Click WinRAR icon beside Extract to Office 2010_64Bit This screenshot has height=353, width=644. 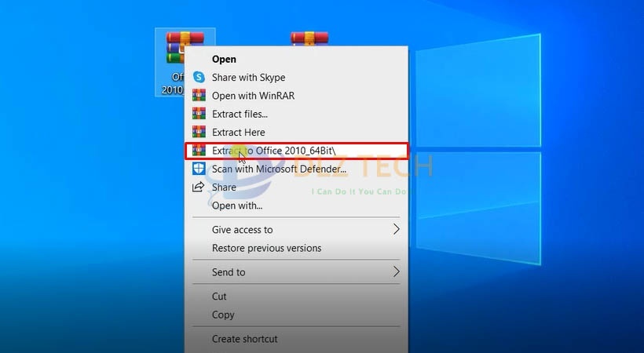199,151
